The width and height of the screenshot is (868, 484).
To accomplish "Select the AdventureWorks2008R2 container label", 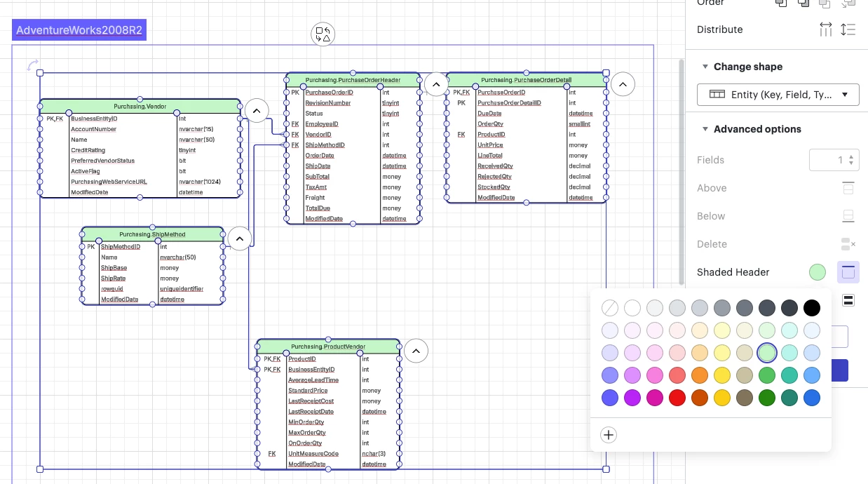I will pyautogui.click(x=79, y=30).
